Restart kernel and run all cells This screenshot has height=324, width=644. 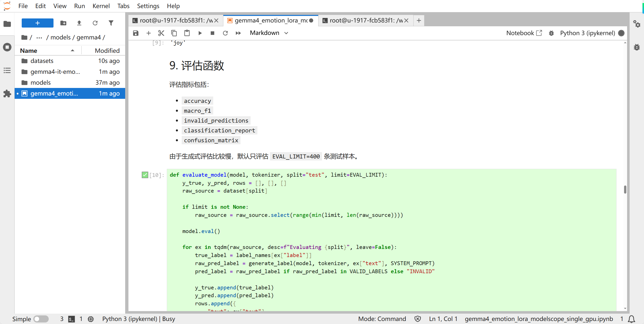pos(238,33)
